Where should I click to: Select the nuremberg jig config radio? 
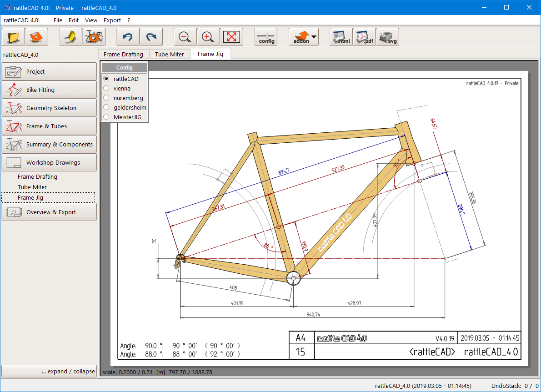coord(106,98)
